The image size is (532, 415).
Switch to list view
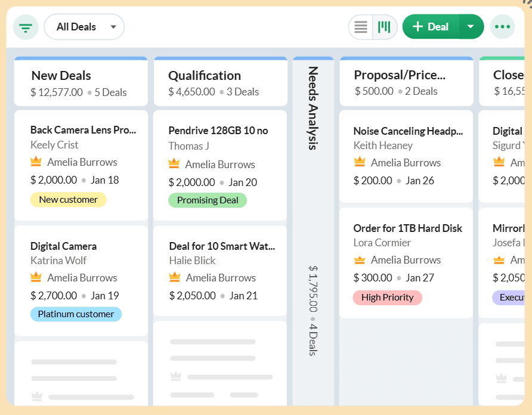(361, 27)
